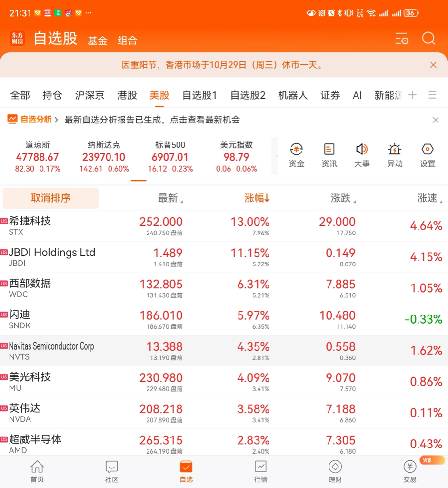Read the 最新自选分析报告已生成 message
The width and height of the screenshot is (448, 488).
coord(152,120)
